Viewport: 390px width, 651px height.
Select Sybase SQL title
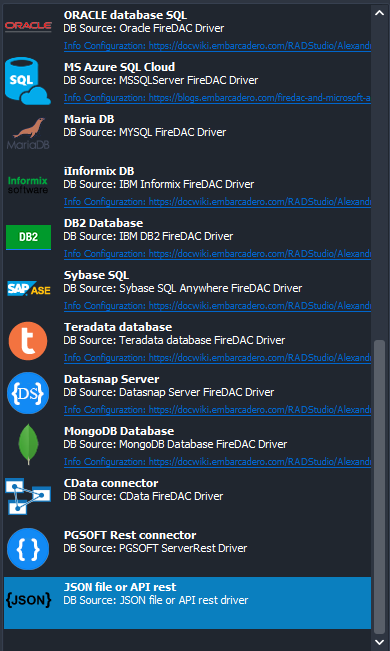coord(96,275)
